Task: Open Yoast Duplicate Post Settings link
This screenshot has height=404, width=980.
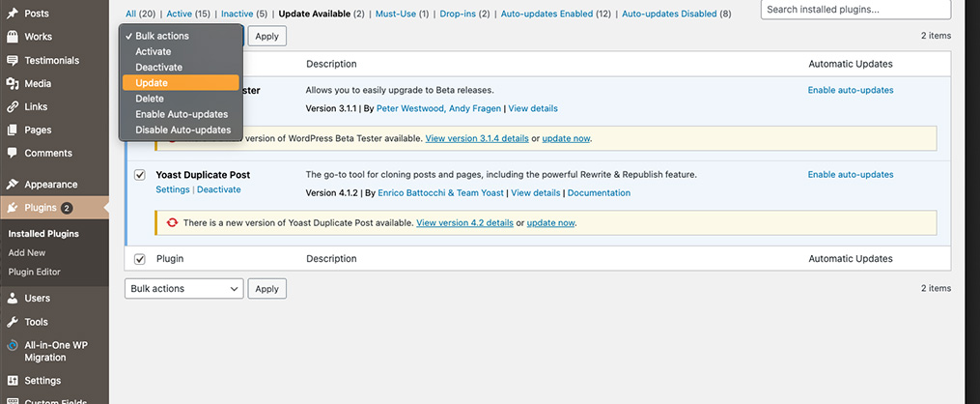Action: [x=173, y=189]
